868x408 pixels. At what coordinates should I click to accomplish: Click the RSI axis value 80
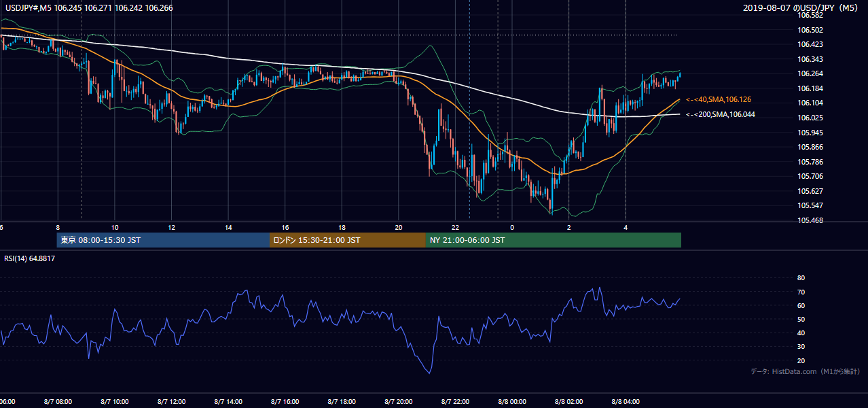(x=801, y=278)
